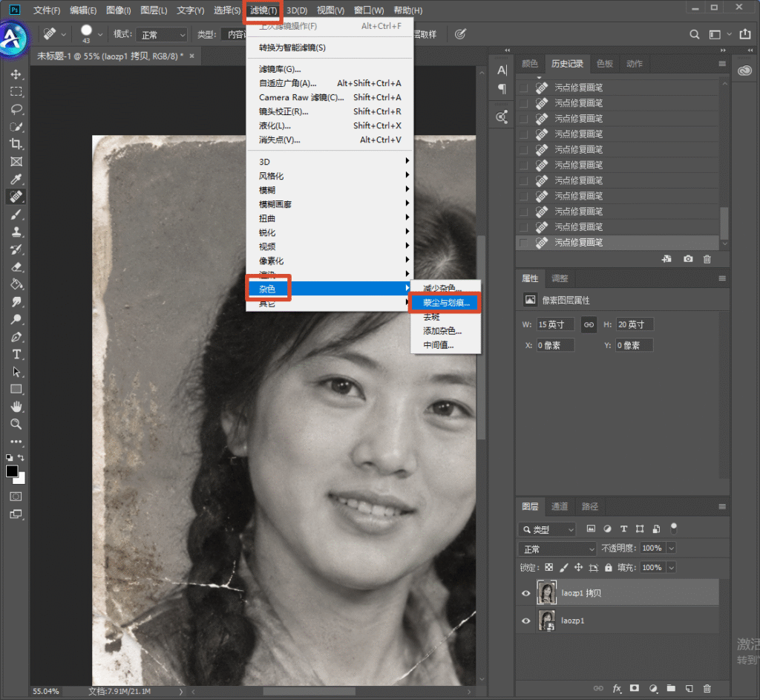This screenshot has width=760, height=700.
Task: Select the Eyedropper tool
Action: click(16, 180)
